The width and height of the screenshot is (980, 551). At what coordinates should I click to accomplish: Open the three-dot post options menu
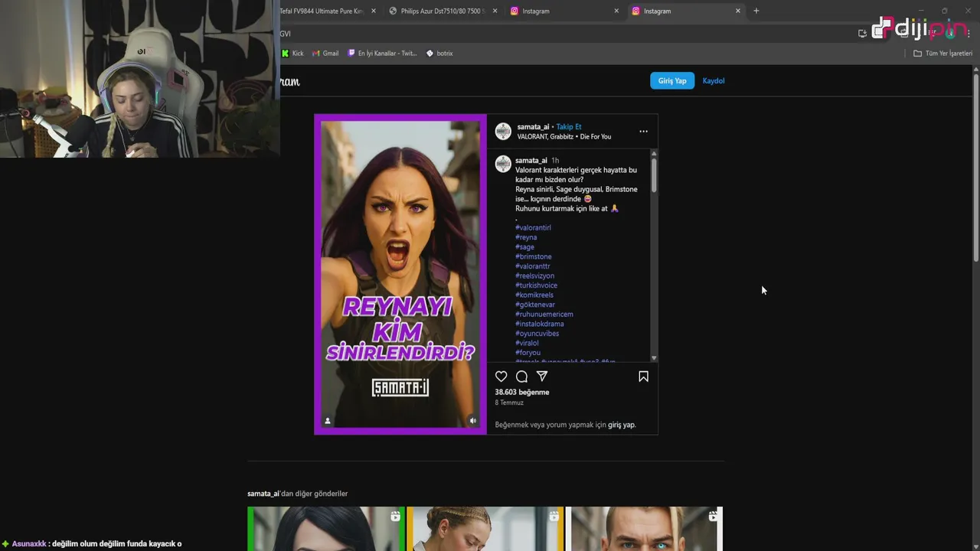coord(643,132)
